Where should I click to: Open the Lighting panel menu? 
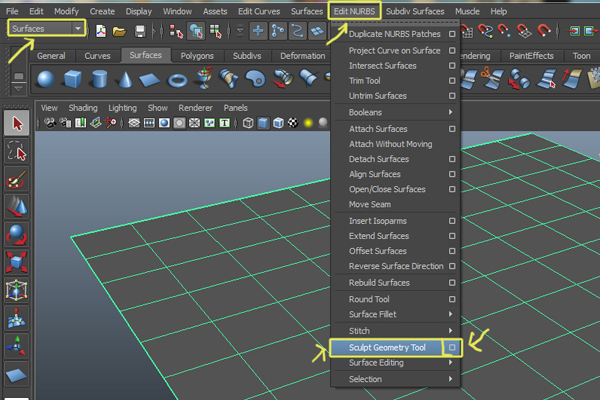[x=122, y=108]
